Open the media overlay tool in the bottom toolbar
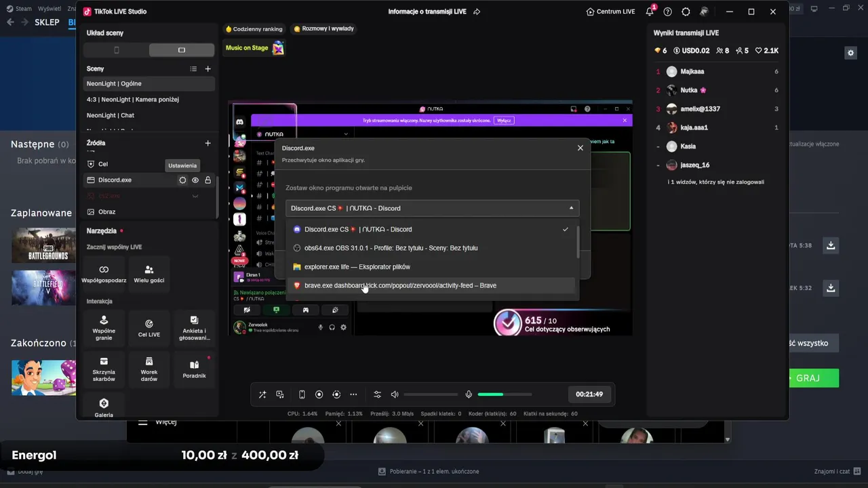Screen dimensions: 868x488 point(280,394)
